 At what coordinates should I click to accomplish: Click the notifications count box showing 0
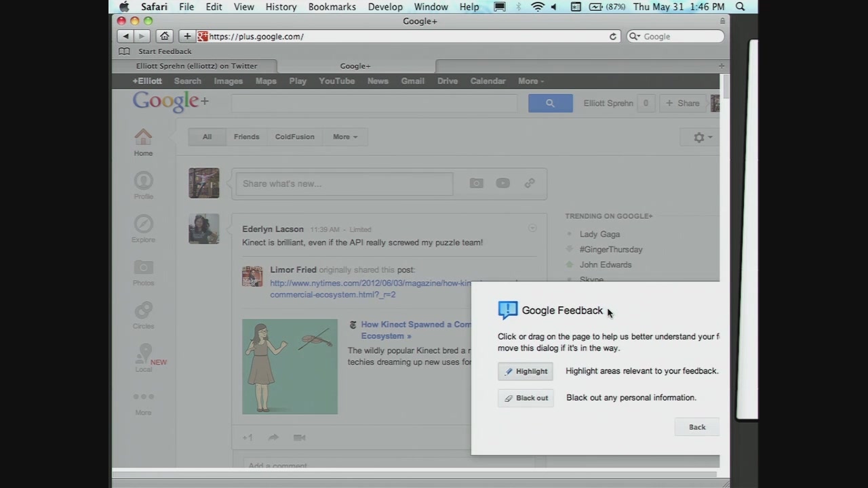(646, 103)
